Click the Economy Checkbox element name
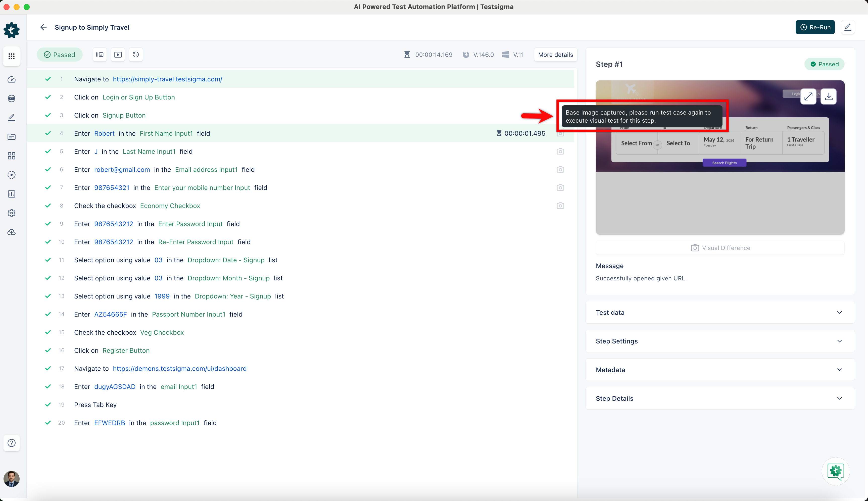 tap(170, 206)
